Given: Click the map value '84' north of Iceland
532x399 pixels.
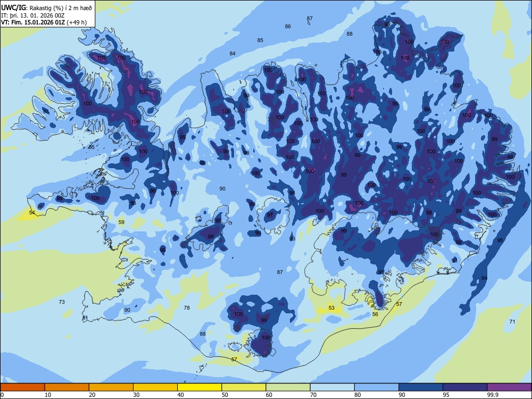Looking at the screenshot, I should (232, 54).
